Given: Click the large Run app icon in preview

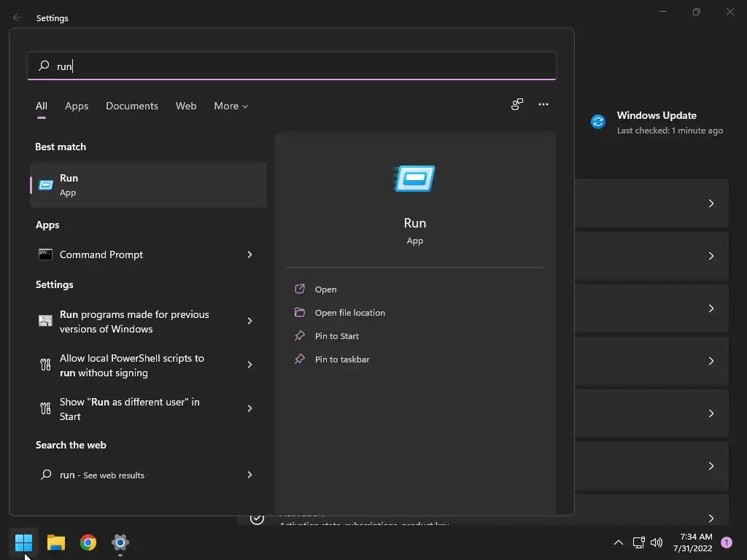Looking at the screenshot, I should [x=415, y=179].
